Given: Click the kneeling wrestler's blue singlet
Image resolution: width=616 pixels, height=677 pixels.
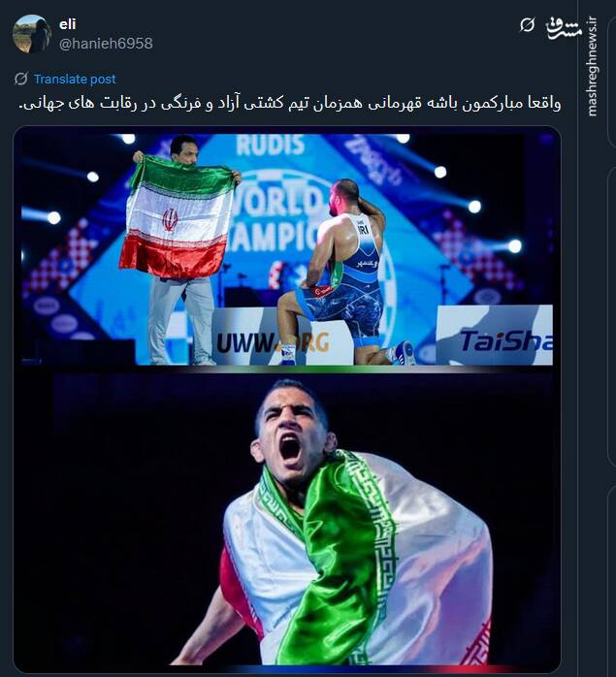Looking at the screenshot, I should [353, 280].
